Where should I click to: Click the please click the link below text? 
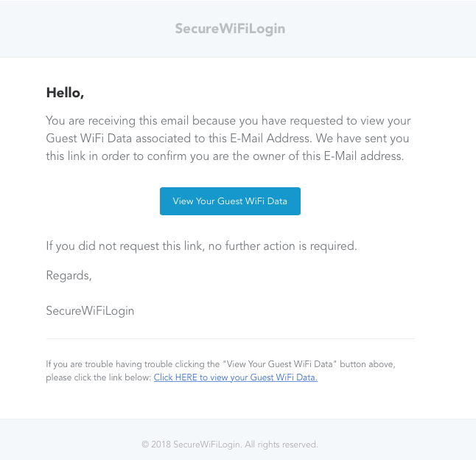point(98,377)
